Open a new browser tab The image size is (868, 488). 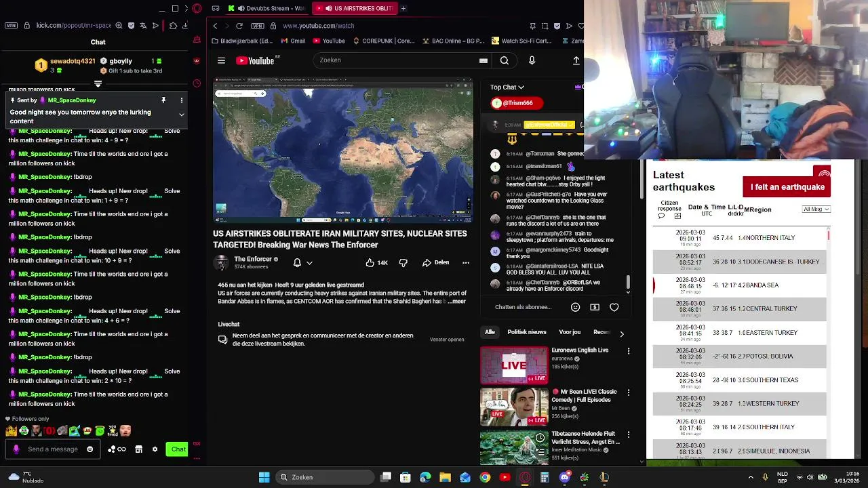click(x=403, y=8)
